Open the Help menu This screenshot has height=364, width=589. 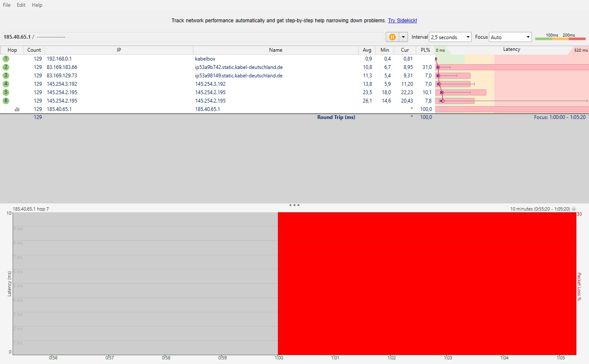pyautogui.click(x=37, y=5)
